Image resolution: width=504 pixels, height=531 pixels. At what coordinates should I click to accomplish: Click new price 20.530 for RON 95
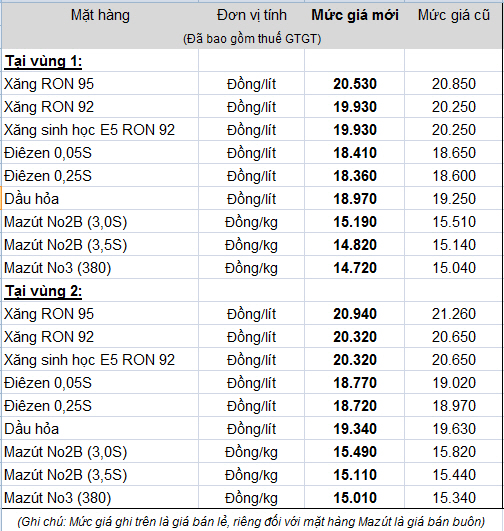pyautogui.click(x=355, y=84)
